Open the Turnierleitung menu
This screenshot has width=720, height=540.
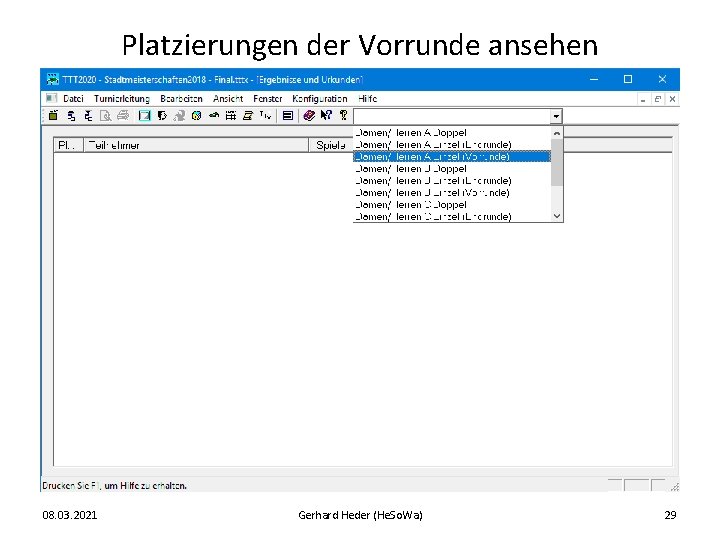click(x=122, y=99)
